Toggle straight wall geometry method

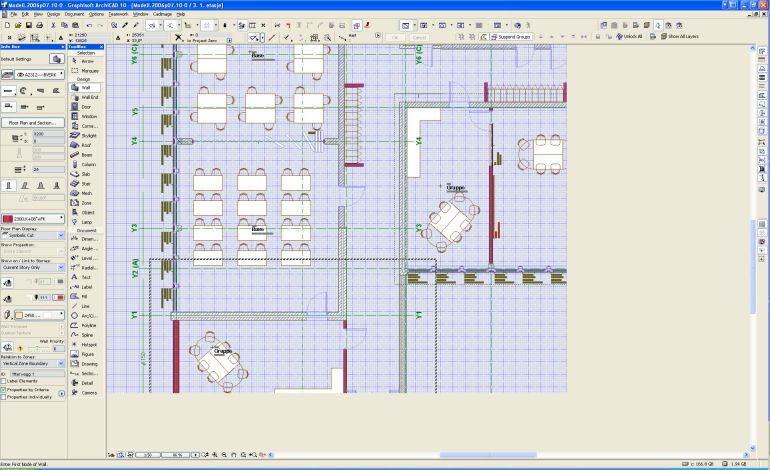click(x=8, y=91)
